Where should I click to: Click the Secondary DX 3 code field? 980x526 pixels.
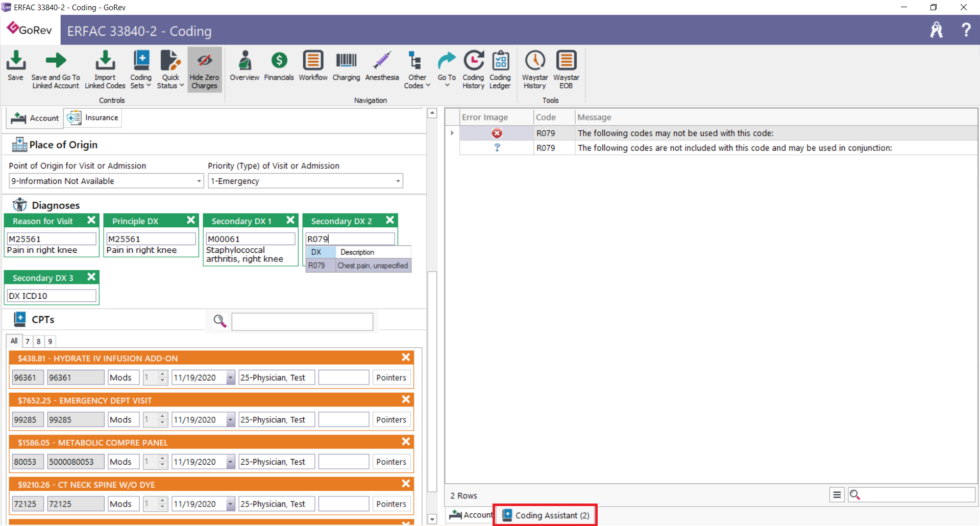tap(52, 295)
